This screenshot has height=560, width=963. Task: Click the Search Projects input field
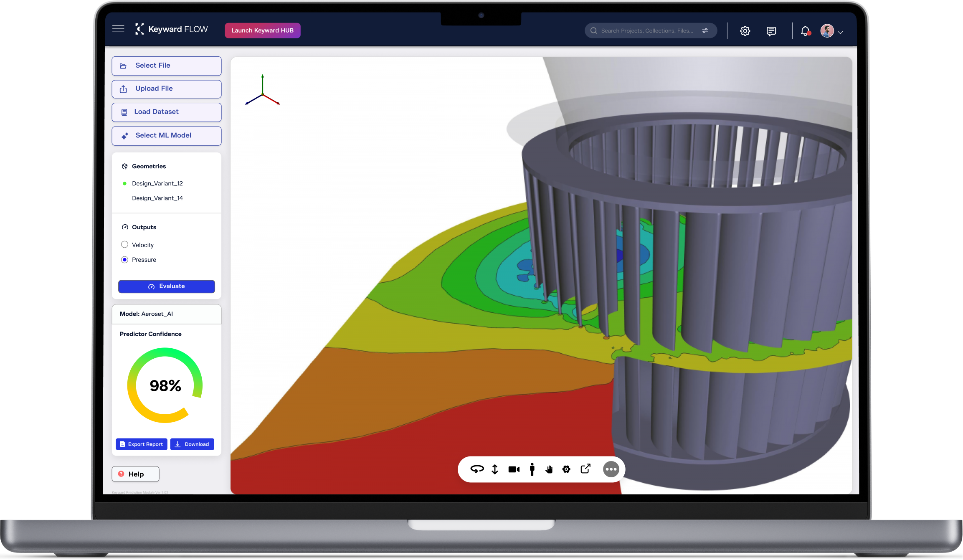click(x=646, y=31)
